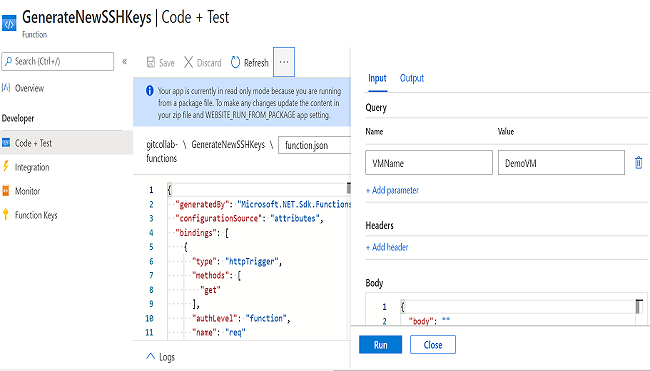Click the Developer section heading
The height and width of the screenshot is (371, 650).
pyautogui.click(x=18, y=119)
